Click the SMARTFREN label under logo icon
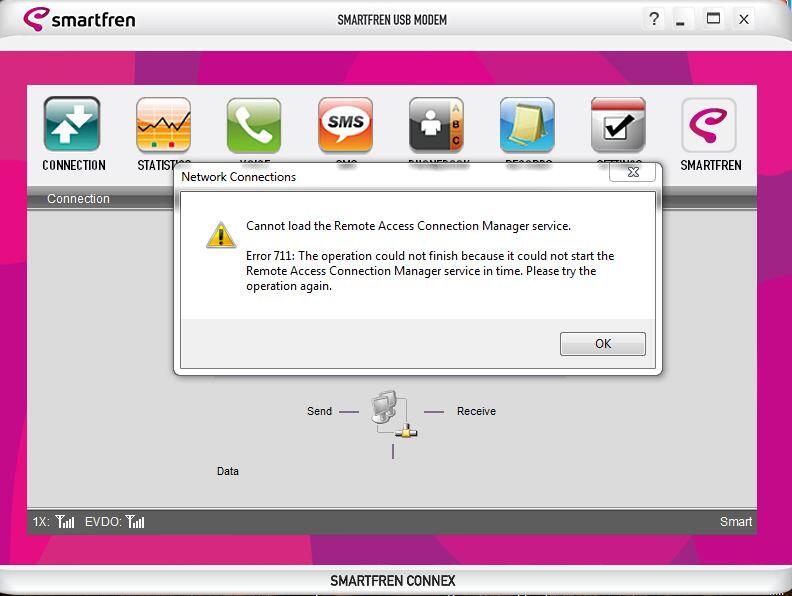The image size is (792, 596). click(711, 165)
